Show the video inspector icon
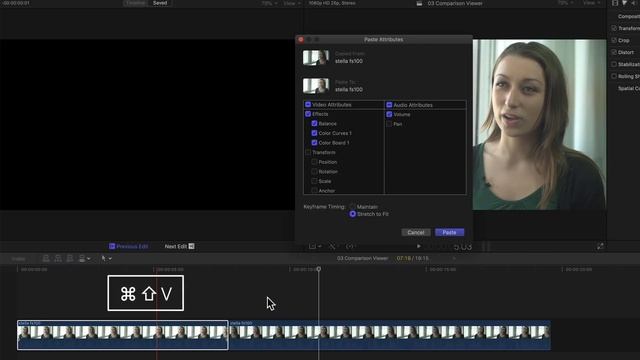640x360 pixels. [x=615, y=3]
